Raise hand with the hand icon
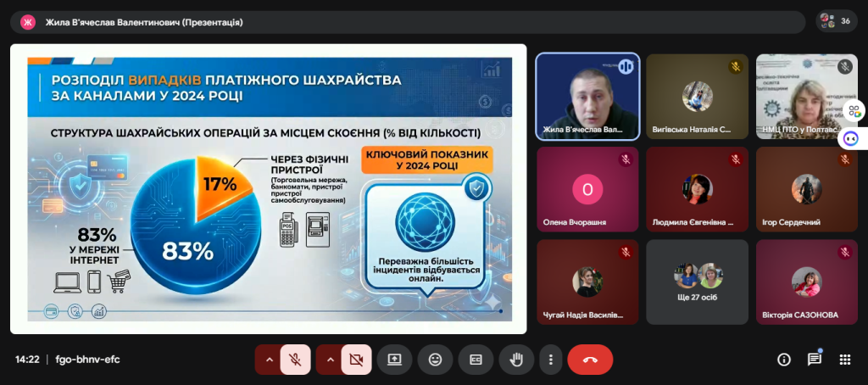Viewport: 868px width, 385px height. coord(515,360)
